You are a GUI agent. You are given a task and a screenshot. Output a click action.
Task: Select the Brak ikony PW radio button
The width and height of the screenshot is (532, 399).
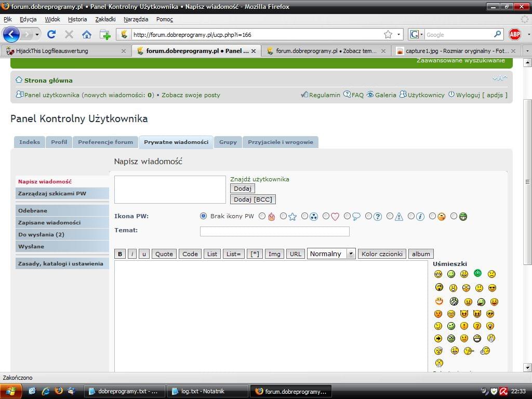[203, 216]
